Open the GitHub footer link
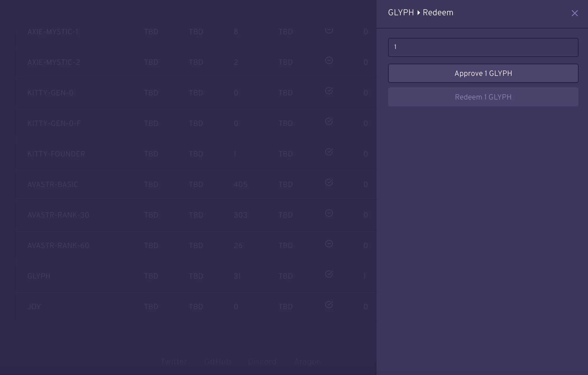Image resolution: width=588 pixels, height=375 pixels. pyautogui.click(x=218, y=362)
